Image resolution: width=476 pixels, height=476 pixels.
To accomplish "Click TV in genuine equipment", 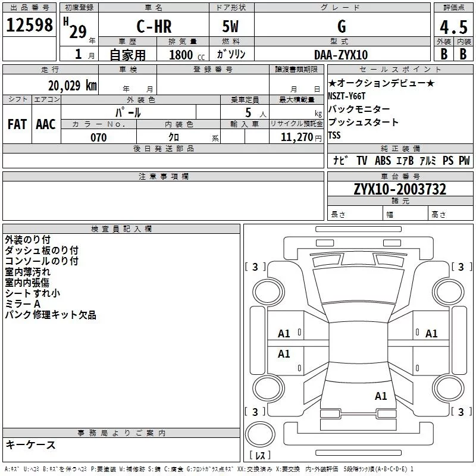I will click(x=362, y=160).
